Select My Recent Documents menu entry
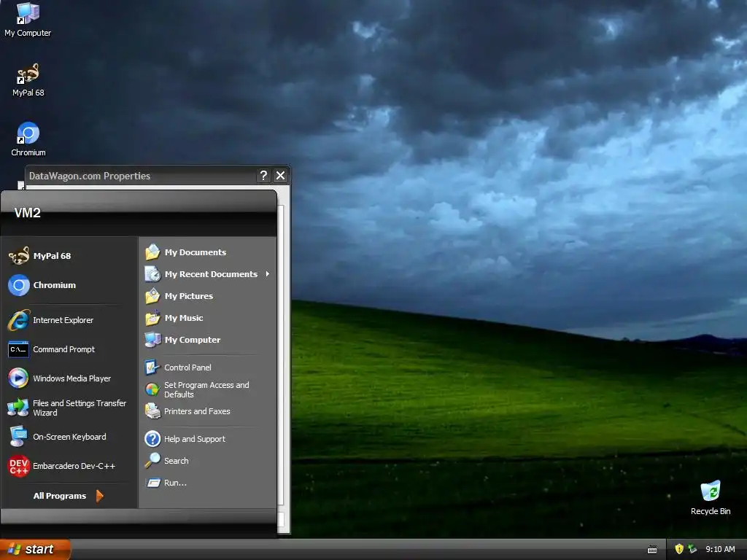 coord(208,274)
